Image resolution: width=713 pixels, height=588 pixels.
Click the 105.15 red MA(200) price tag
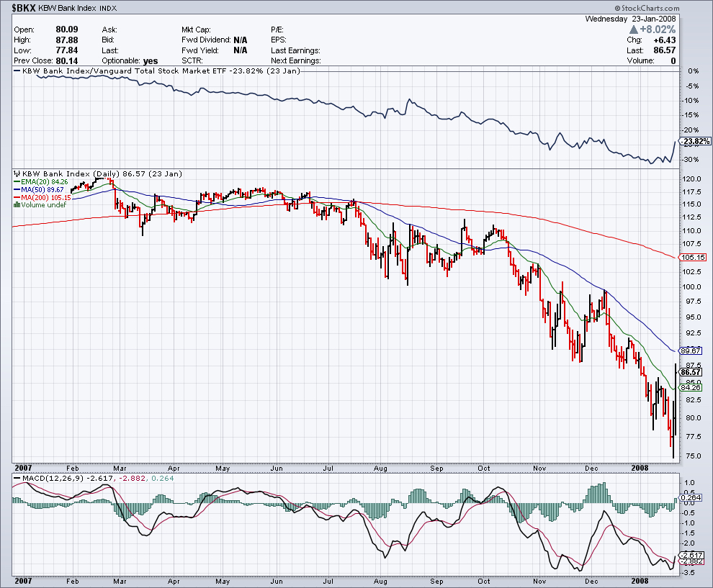point(691,258)
